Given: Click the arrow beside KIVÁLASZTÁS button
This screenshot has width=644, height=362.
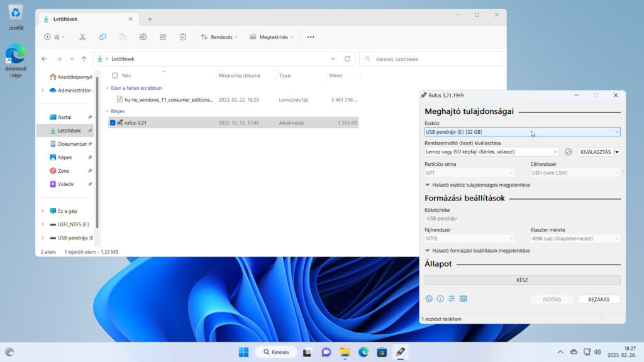Looking at the screenshot, I should (617, 152).
